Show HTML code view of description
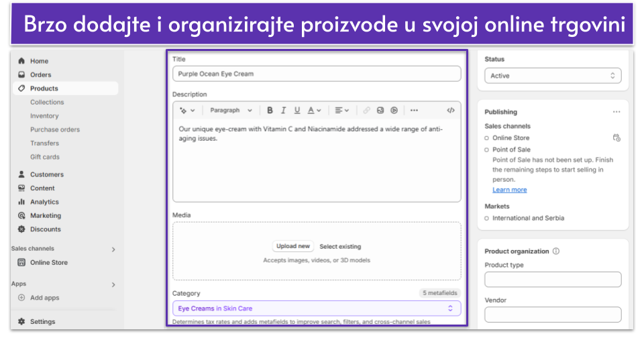This screenshot has width=644, height=338. tap(451, 110)
